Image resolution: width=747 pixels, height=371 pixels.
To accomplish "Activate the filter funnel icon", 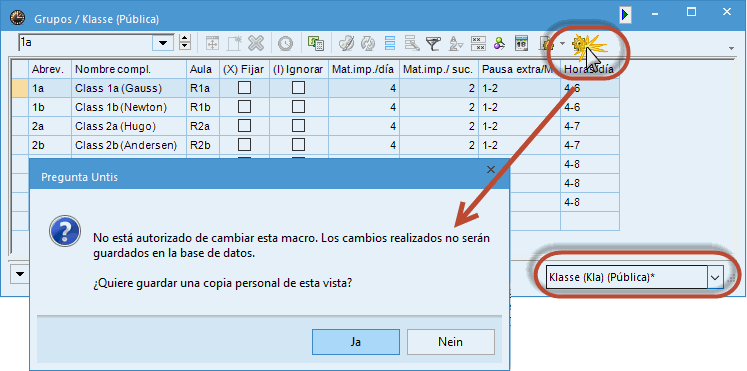I will (433, 44).
